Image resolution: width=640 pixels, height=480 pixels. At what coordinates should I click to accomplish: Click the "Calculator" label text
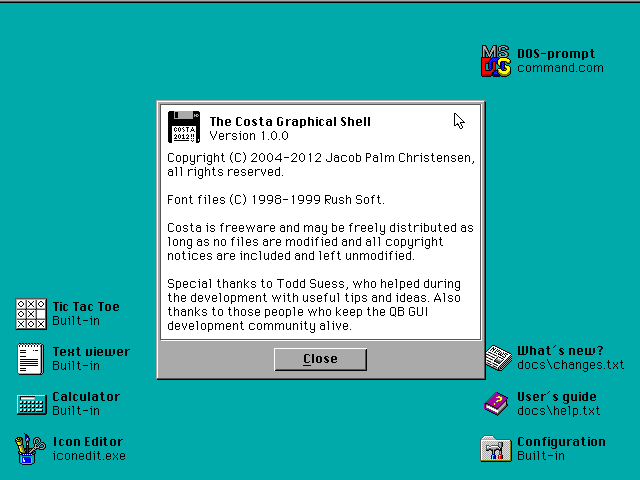tap(86, 396)
